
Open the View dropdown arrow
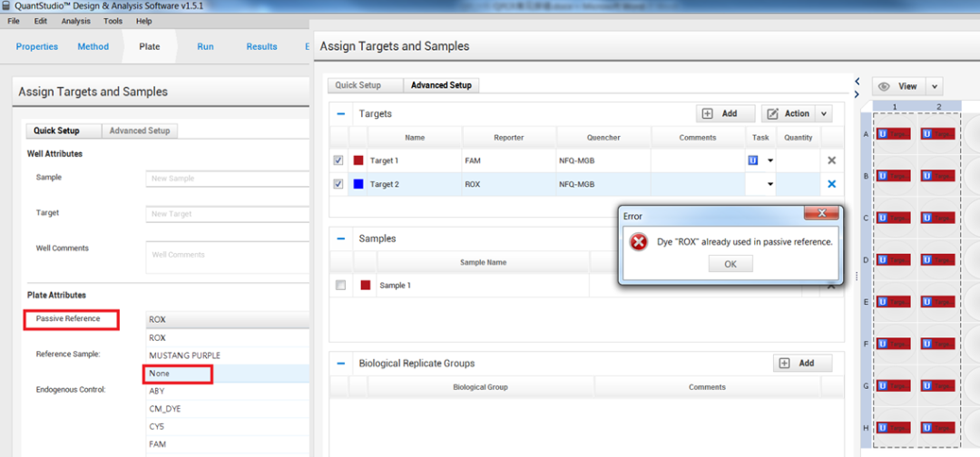(935, 87)
